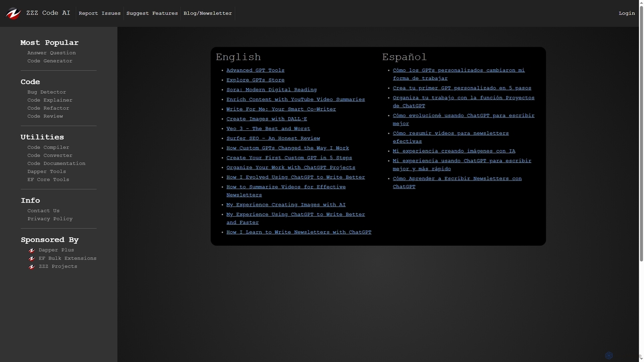Screen dimensions: 644x362
Task: Click the Login link
Action: point(627,14)
